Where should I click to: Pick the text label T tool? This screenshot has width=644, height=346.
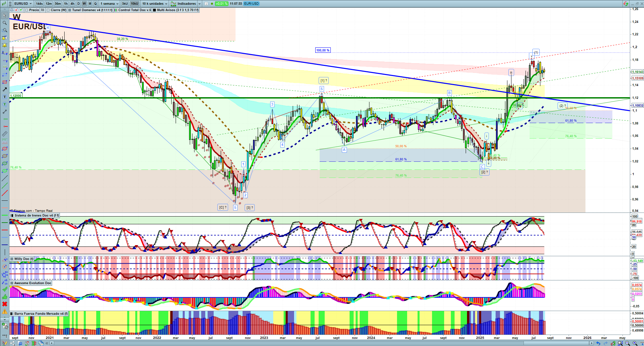pos(4,97)
